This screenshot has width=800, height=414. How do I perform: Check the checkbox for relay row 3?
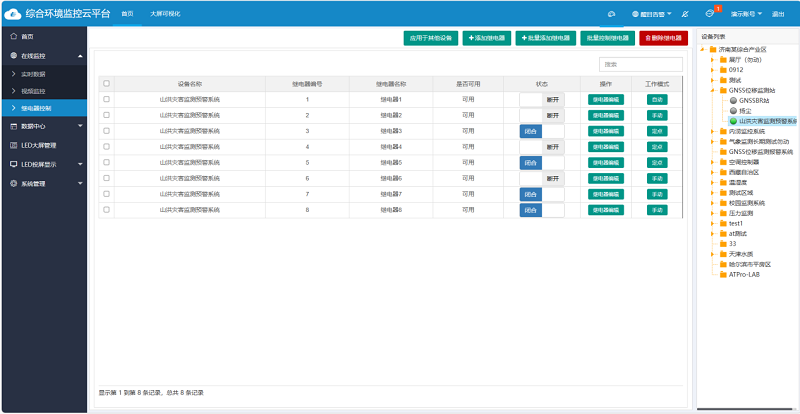click(106, 131)
